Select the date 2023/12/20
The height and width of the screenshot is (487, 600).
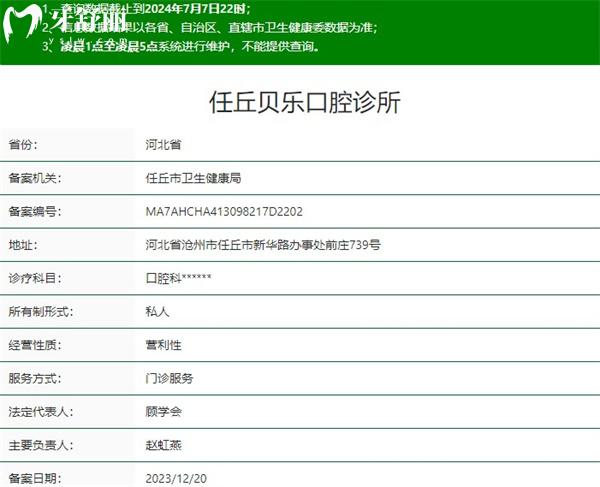[x=176, y=479]
